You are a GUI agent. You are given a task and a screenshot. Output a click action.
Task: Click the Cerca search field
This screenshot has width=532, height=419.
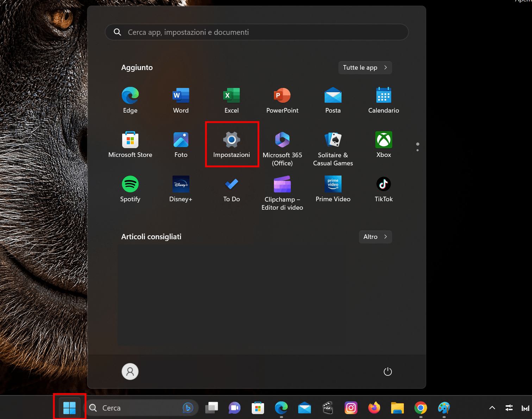tap(141, 408)
